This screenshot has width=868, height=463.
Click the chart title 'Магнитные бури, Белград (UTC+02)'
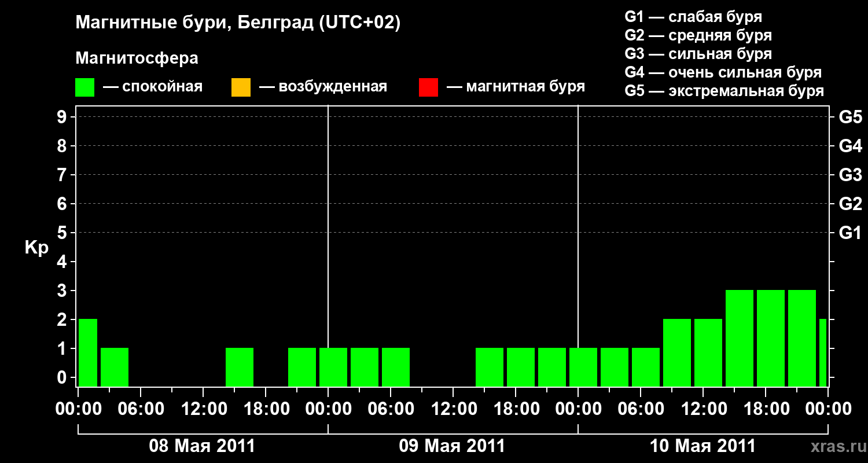[x=238, y=23]
